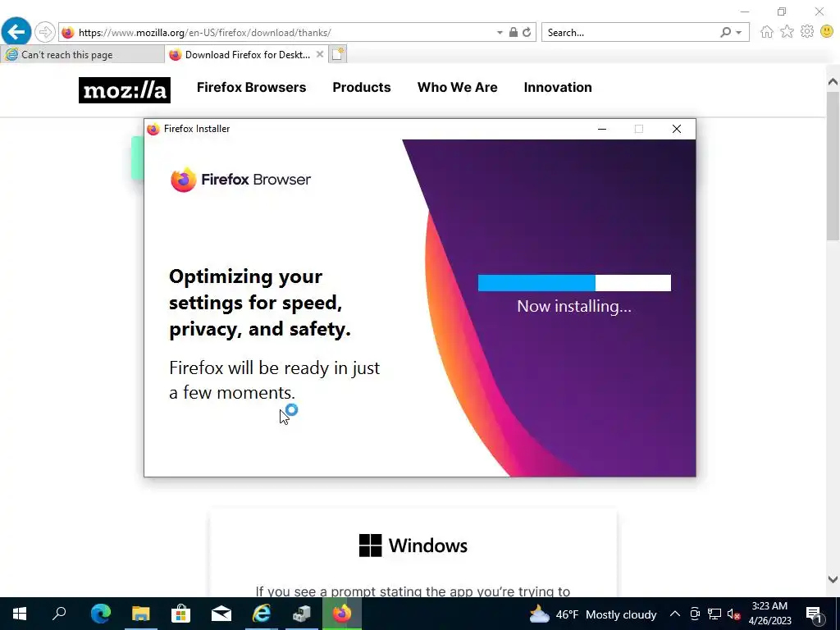The image size is (840, 630).
Task: Click the mozilla logo
Action: 125,90
